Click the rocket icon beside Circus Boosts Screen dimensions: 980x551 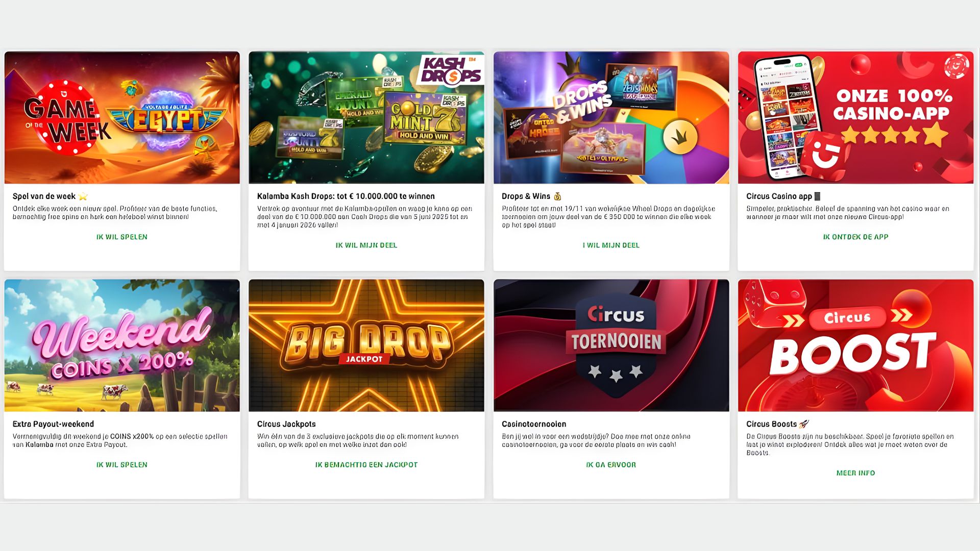tap(804, 424)
